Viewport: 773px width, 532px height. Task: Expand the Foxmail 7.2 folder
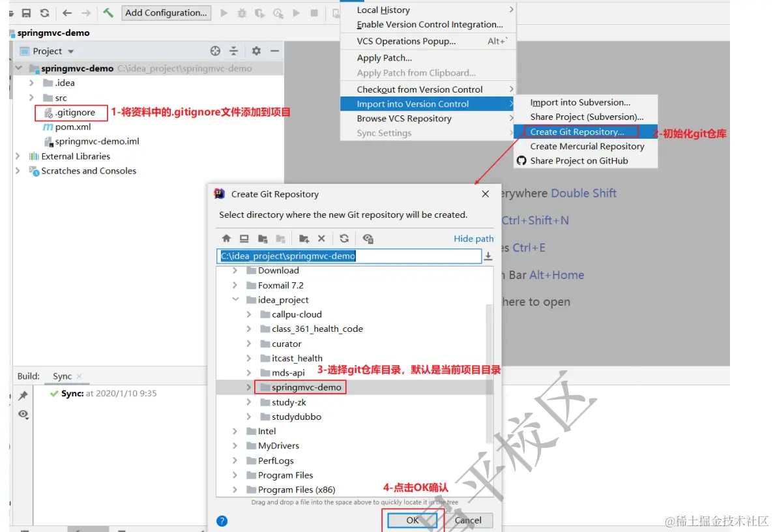click(235, 286)
